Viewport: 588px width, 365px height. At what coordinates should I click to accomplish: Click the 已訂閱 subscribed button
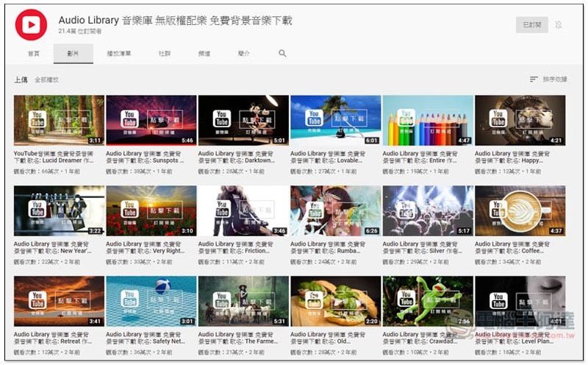point(531,25)
